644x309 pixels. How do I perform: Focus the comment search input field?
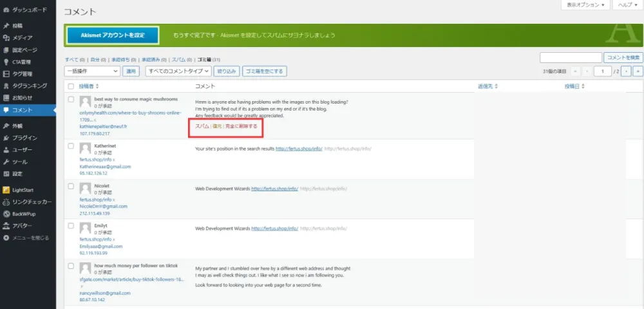point(571,57)
